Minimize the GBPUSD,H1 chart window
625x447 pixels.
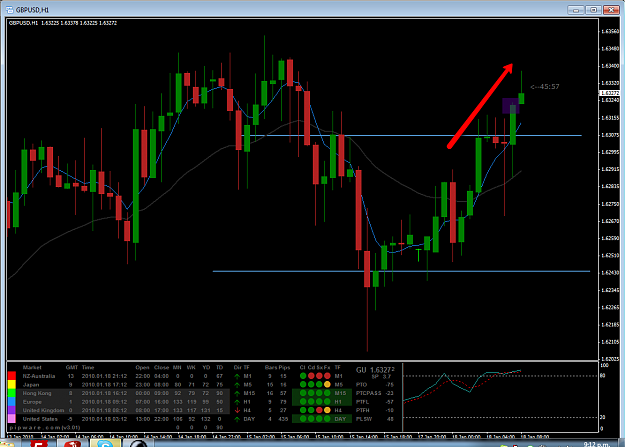[x=576, y=10]
